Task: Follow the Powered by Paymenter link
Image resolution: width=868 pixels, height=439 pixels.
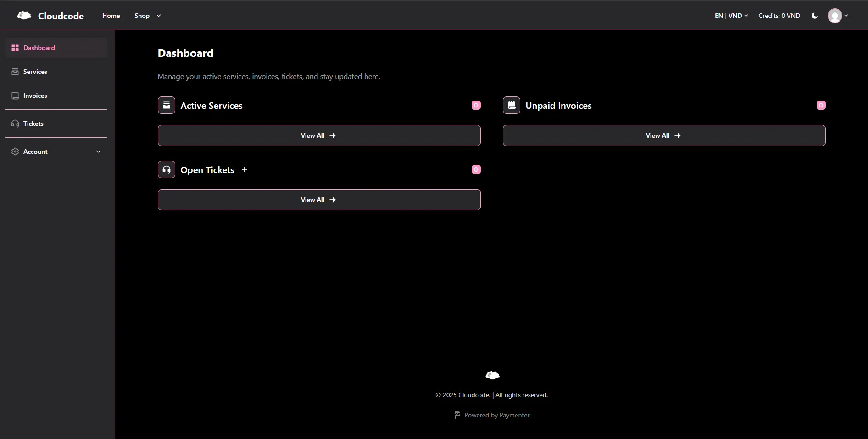Action: click(x=491, y=415)
